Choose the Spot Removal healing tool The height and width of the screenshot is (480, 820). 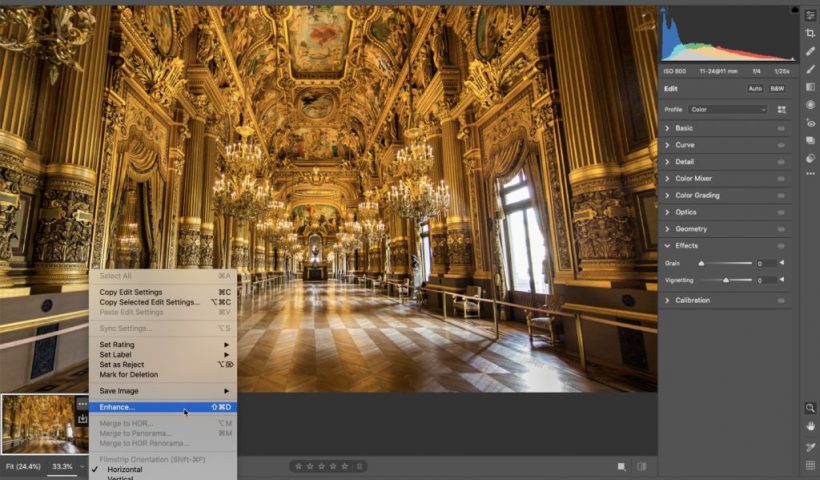[x=810, y=51]
